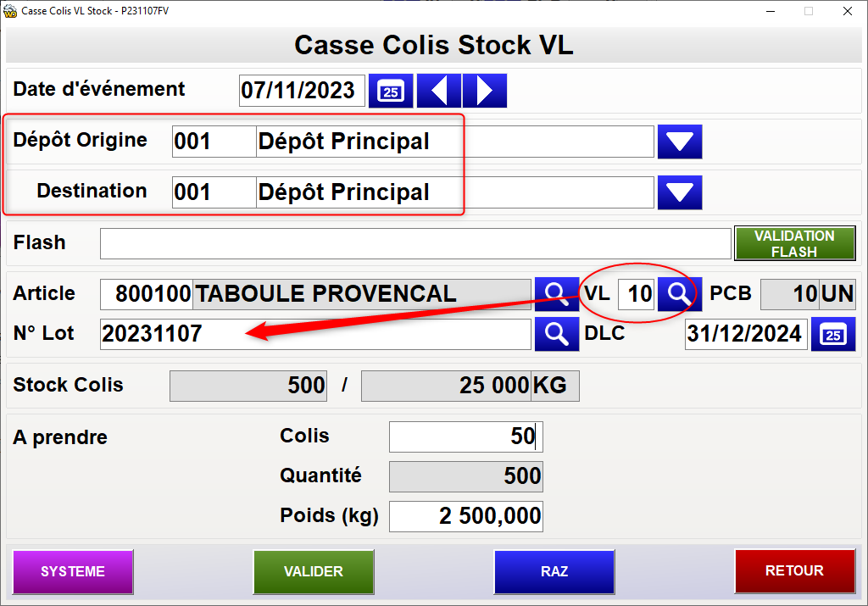
Task: Open the DLC calendar picker
Action: 833,334
